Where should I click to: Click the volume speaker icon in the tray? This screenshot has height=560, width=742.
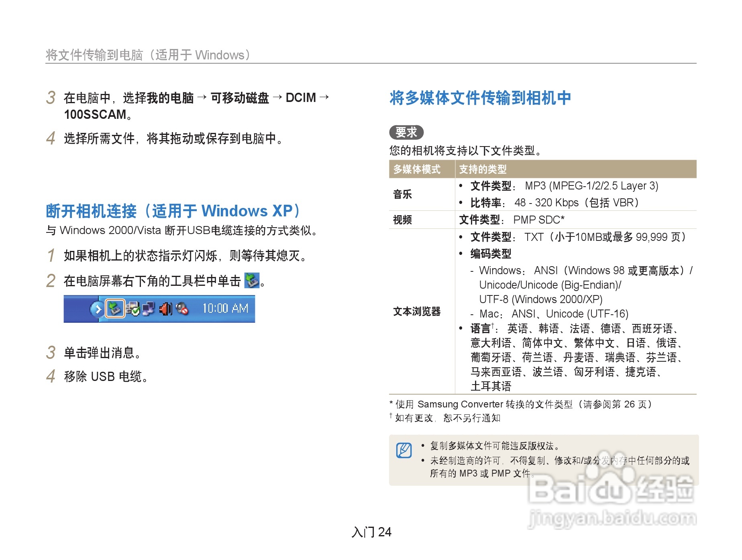[x=165, y=308]
